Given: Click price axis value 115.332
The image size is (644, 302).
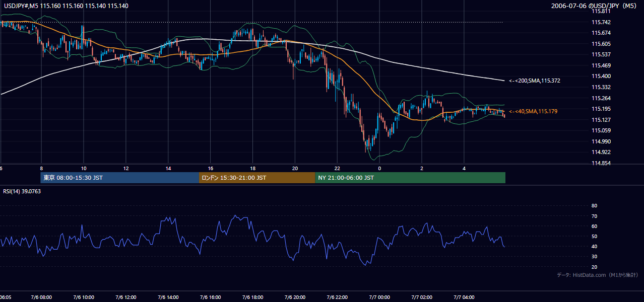Looking at the screenshot, I should click(x=602, y=87).
